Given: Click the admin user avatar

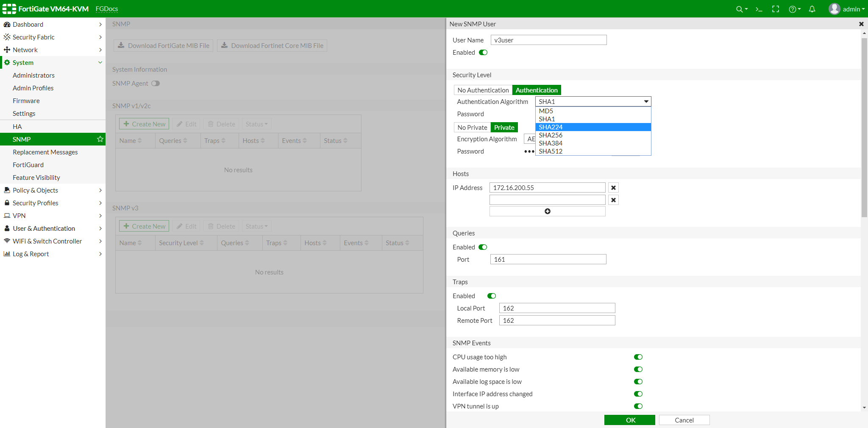Looking at the screenshot, I should click(834, 9).
